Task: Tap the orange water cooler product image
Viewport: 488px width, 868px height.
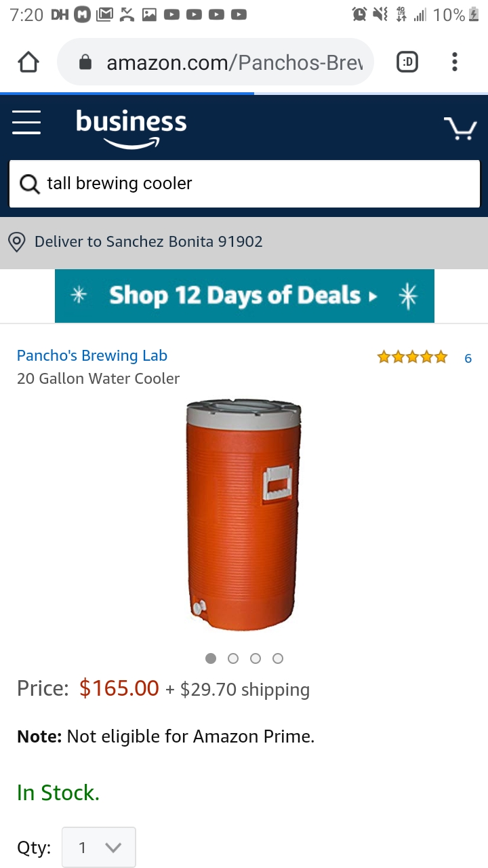Action: 243,516
